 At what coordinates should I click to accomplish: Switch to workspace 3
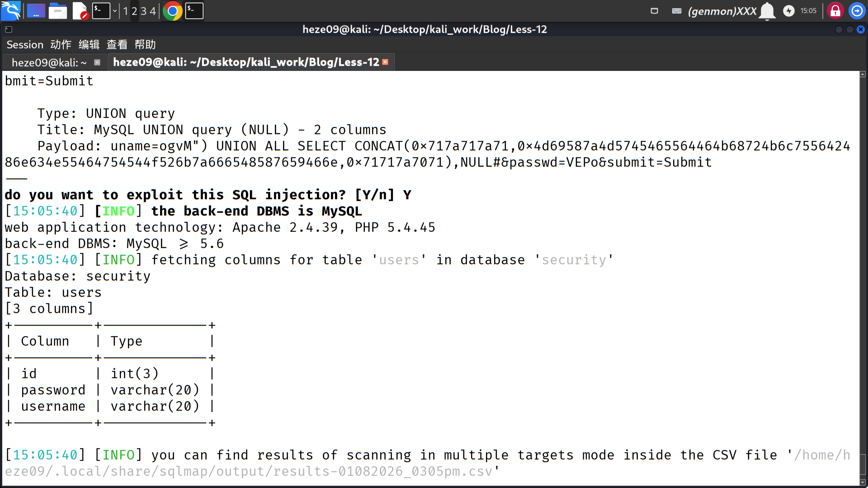click(144, 11)
